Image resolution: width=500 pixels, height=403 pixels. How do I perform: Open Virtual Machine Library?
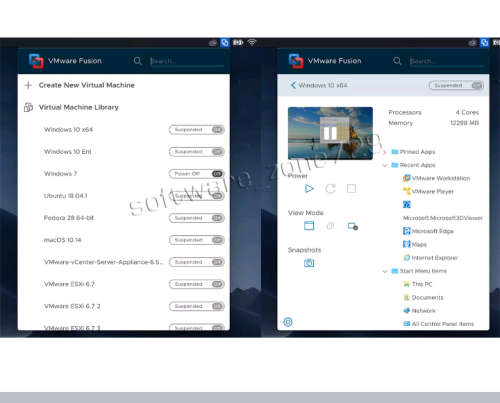coord(79,107)
